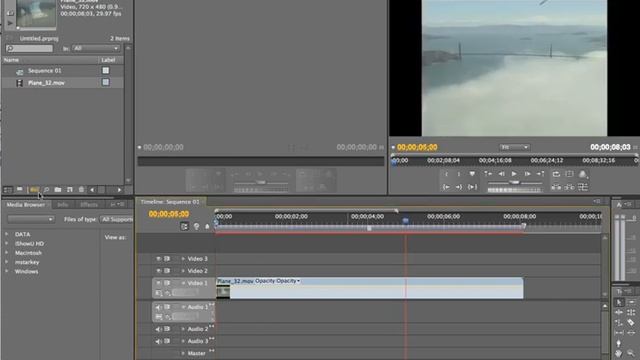Mute Audio 3 track speaker
This screenshot has height=360, width=640.
158,341
